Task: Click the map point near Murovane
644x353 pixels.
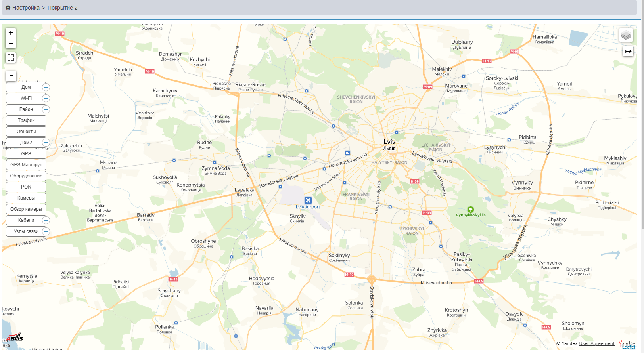Action: pyautogui.click(x=464, y=76)
